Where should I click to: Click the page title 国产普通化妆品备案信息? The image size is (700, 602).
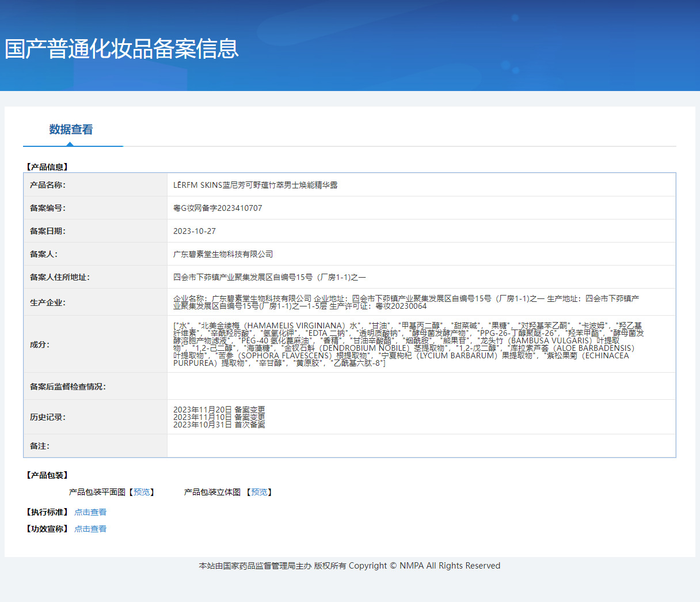(121, 49)
